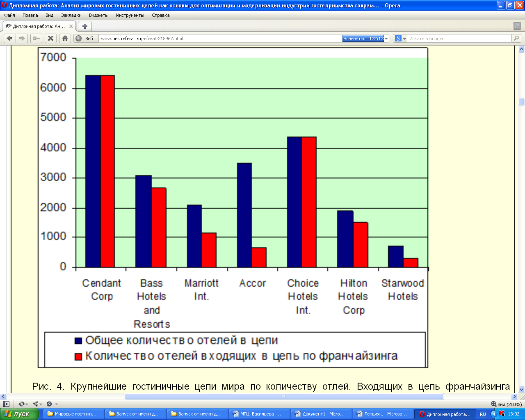
Task: Open the Виджеты menu
Action: pyautogui.click(x=99, y=15)
